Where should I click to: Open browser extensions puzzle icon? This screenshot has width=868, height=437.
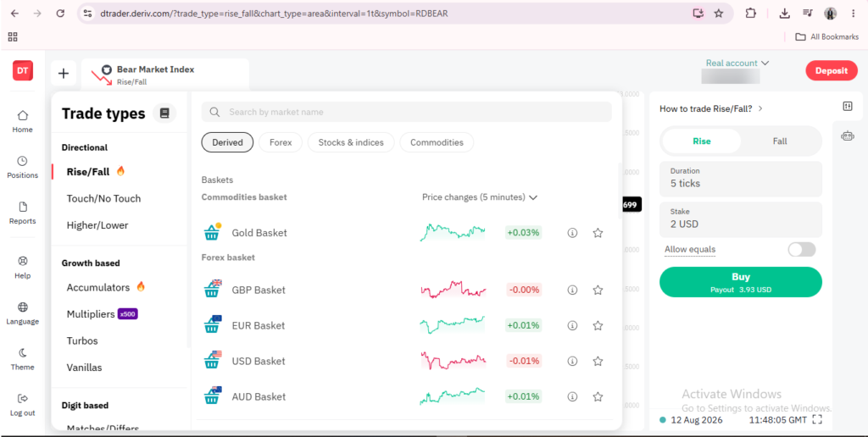(751, 14)
